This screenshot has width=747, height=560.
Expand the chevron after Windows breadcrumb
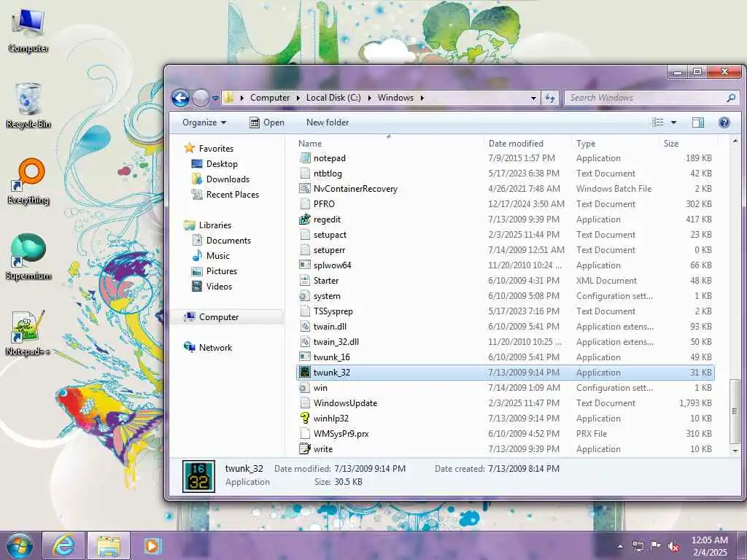click(422, 98)
